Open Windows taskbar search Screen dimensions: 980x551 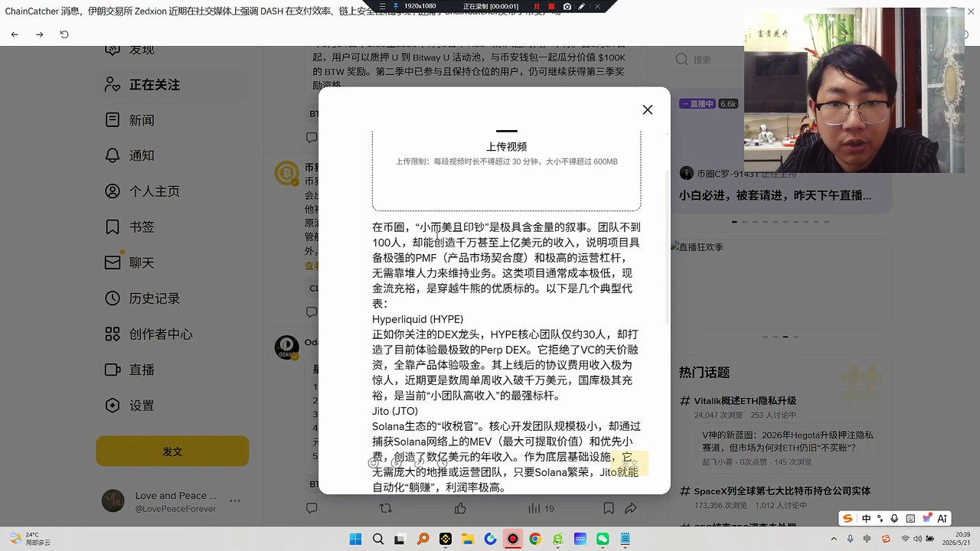click(x=380, y=539)
